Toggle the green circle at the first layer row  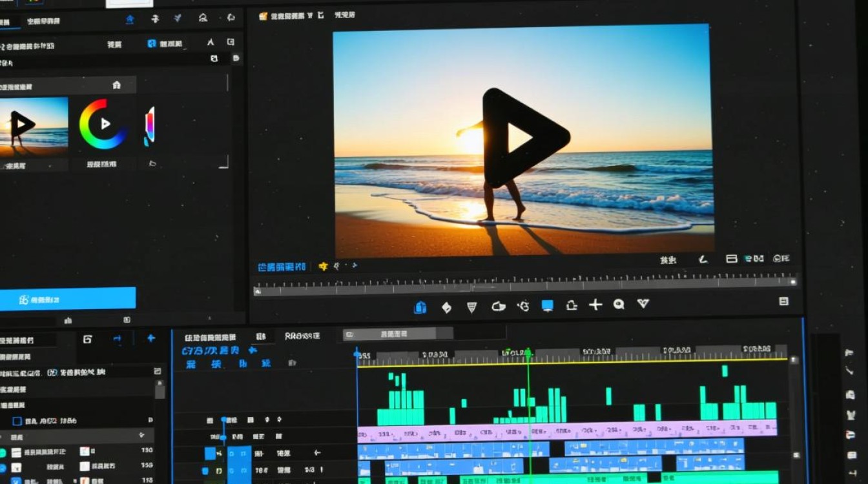(2, 453)
